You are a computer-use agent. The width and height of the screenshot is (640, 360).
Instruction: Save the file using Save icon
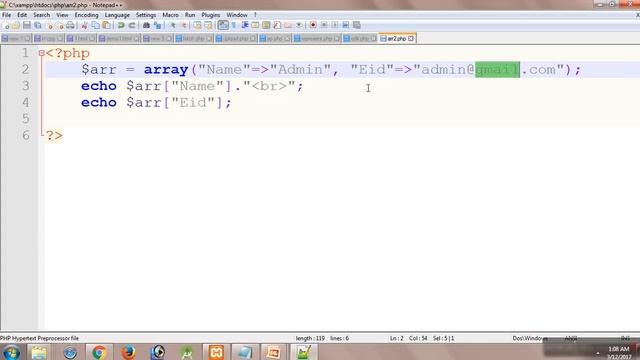tap(27, 25)
